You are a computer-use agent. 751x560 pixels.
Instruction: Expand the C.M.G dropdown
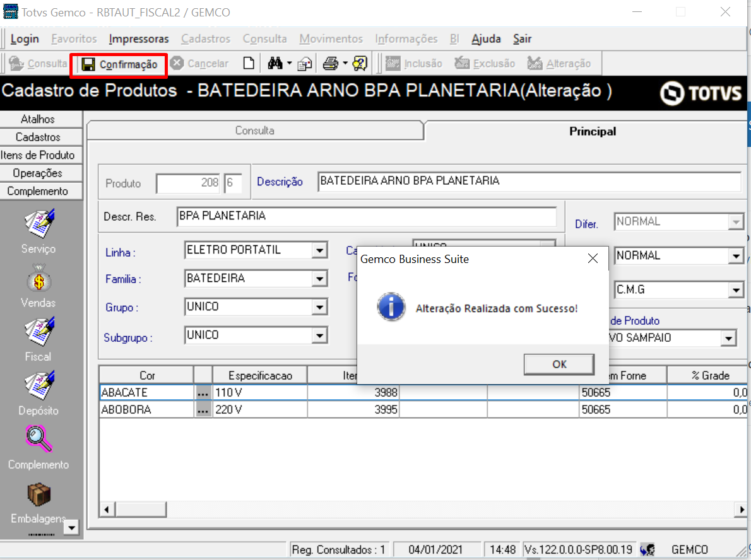pos(736,290)
